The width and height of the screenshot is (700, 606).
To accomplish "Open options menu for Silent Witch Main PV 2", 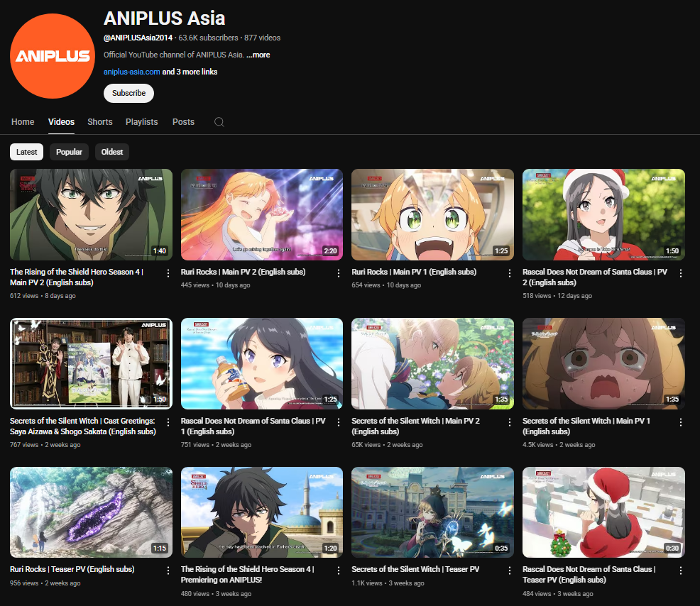I will tap(509, 422).
